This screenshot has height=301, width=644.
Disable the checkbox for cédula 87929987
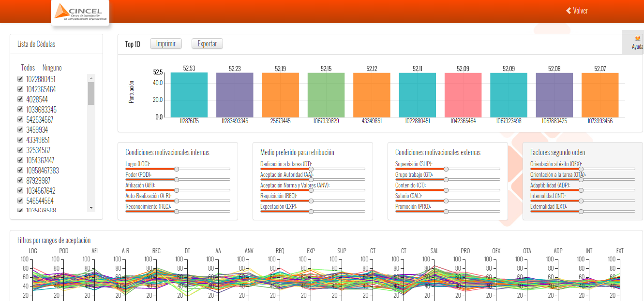(x=20, y=180)
